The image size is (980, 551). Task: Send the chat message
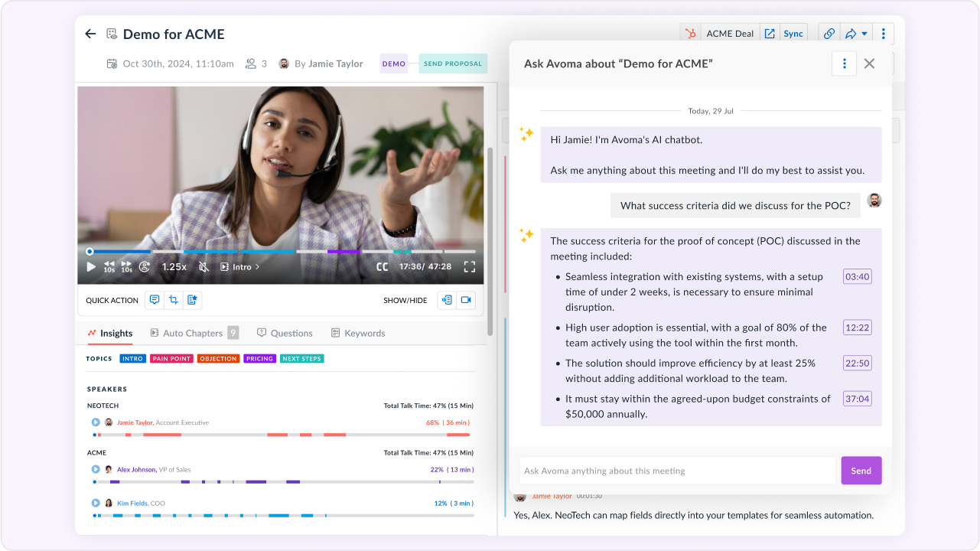tap(861, 471)
